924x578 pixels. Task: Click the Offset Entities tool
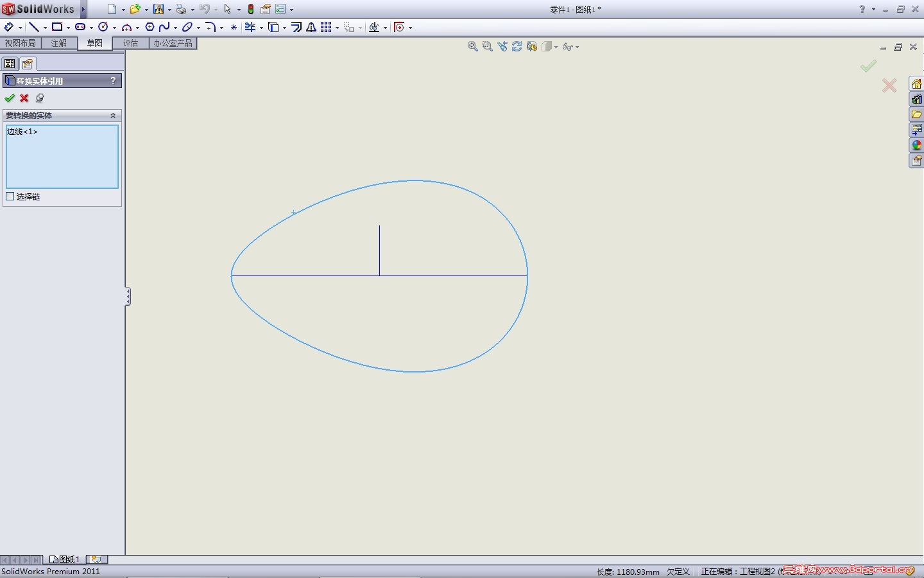296,27
